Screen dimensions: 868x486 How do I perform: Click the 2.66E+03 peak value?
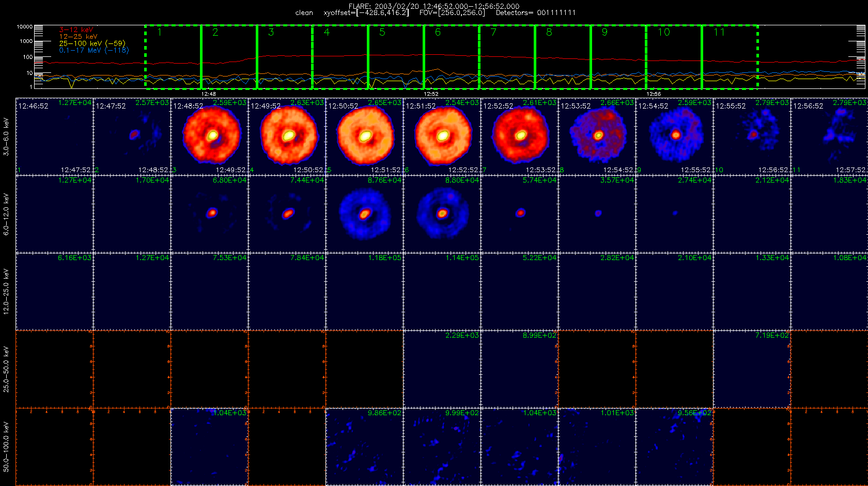[617, 103]
